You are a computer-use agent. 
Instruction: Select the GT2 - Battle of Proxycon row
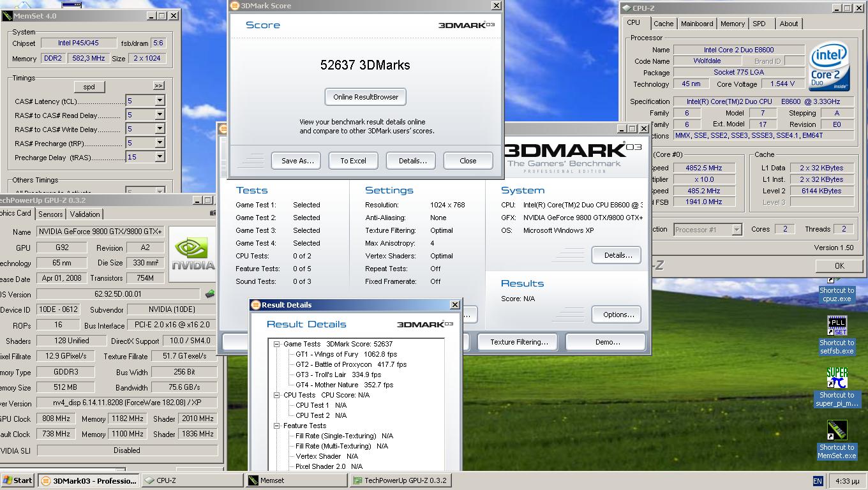coord(351,364)
